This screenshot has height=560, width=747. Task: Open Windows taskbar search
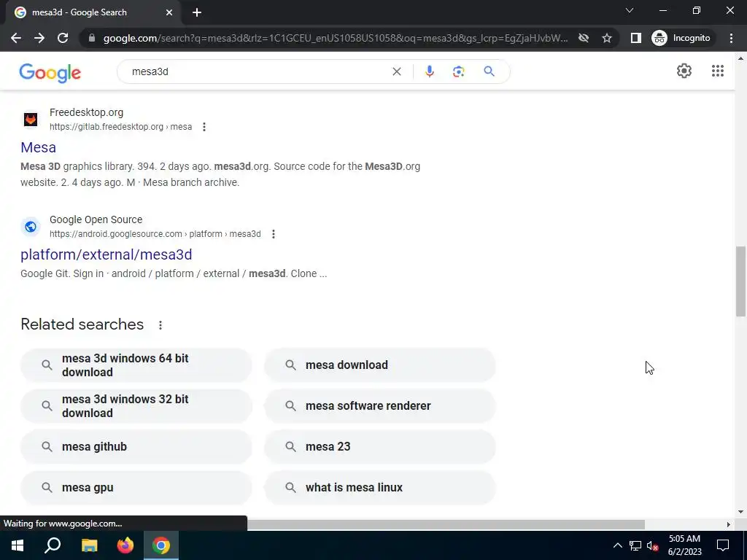pos(53,545)
